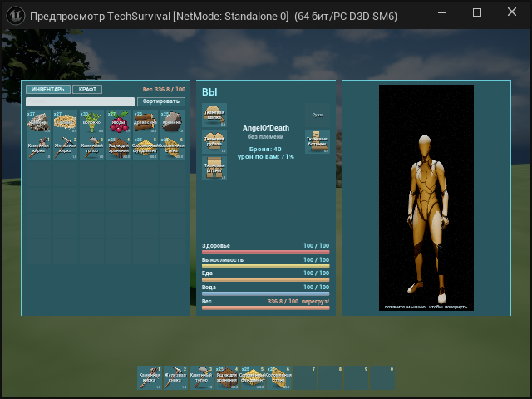Click the AngelOfDeath player name
The width and height of the screenshot is (532, 399).
[x=266, y=128]
